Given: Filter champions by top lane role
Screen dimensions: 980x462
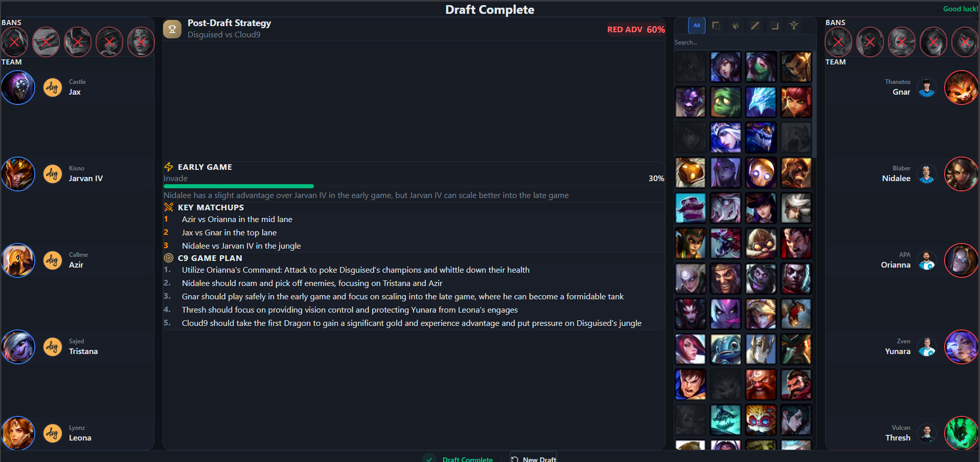Looking at the screenshot, I should tap(716, 26).
